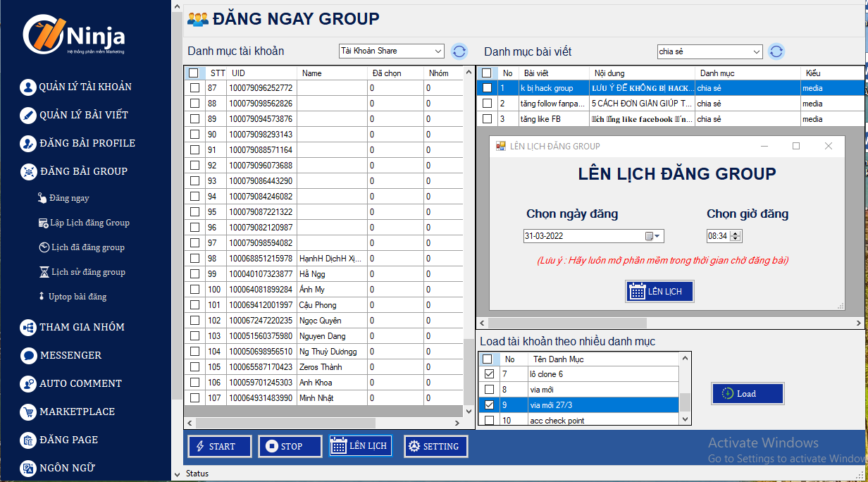Select checkbox for post tăng like FB

487,119
